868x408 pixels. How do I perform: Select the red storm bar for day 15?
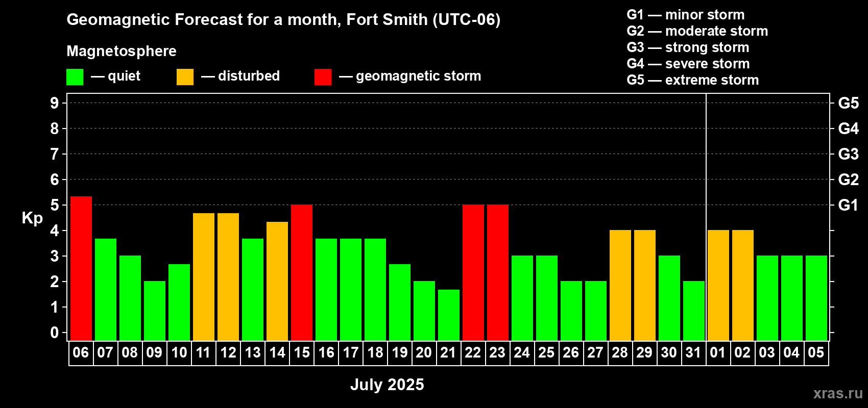point(302,272)
